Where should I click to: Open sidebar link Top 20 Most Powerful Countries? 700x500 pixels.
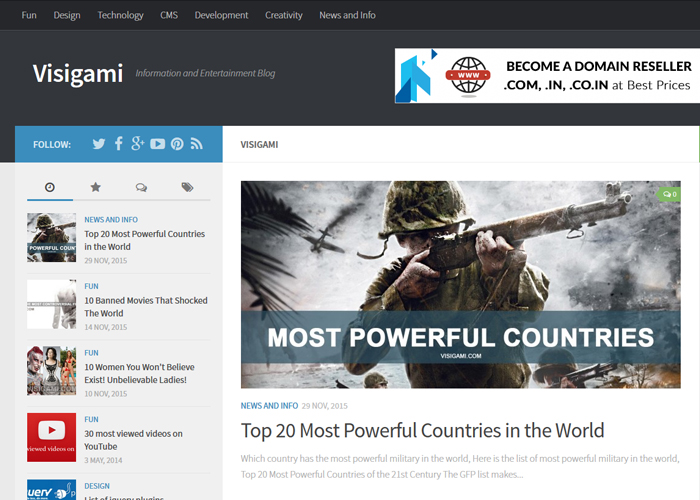click(145, 240)
